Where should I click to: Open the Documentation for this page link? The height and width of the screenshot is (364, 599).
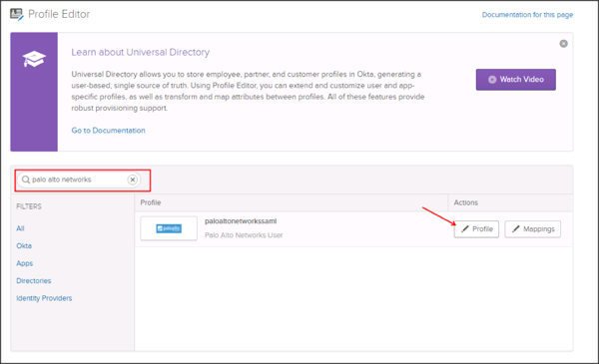(x=527, y=15)
